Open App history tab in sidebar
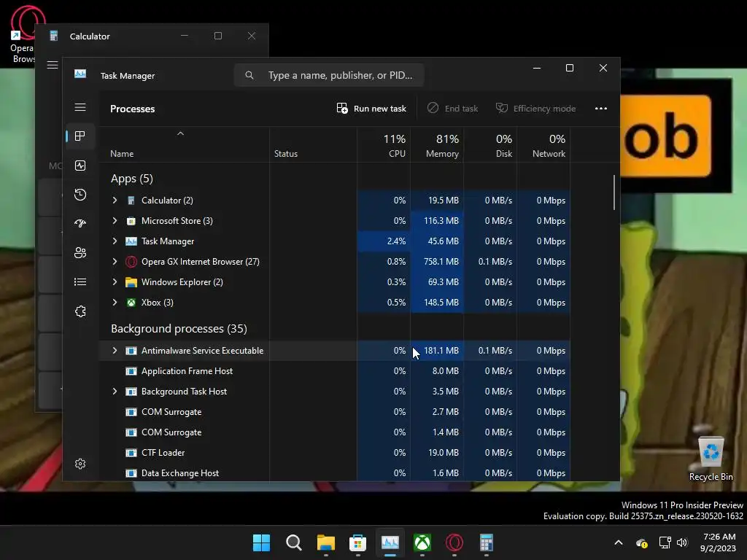 pos(80,194)
